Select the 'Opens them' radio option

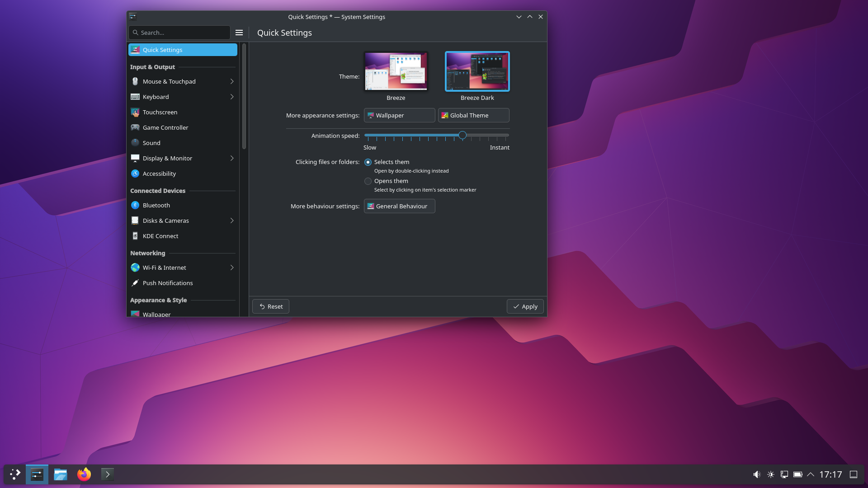368,181
